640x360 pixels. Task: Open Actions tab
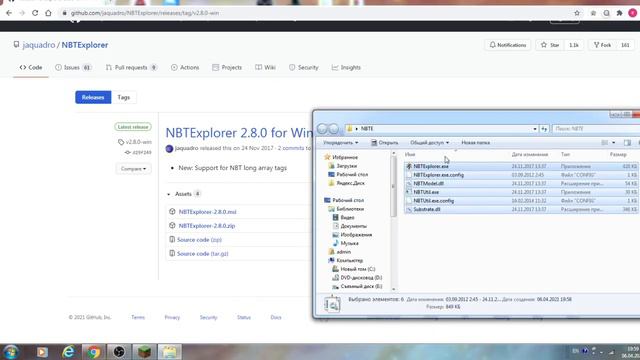tap(185, 67)
